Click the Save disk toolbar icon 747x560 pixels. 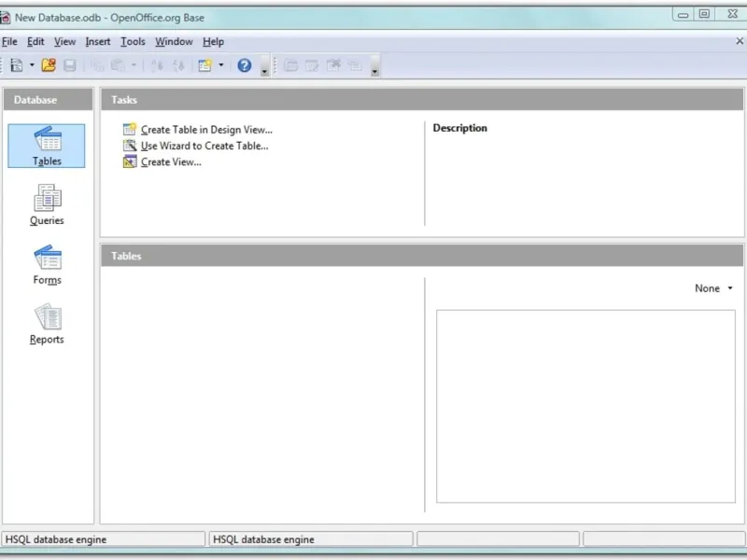pos(70,65)
